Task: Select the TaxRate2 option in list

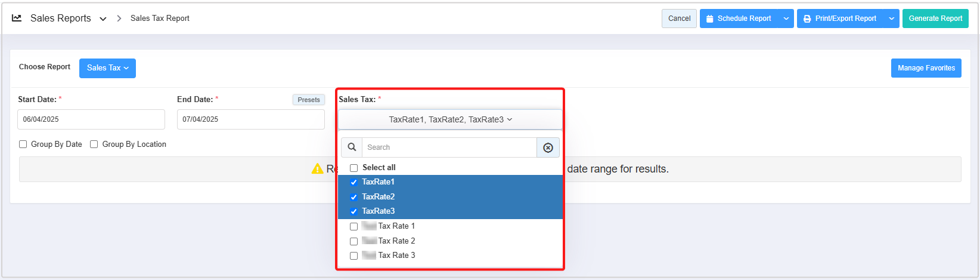Action: click(379, 196)
